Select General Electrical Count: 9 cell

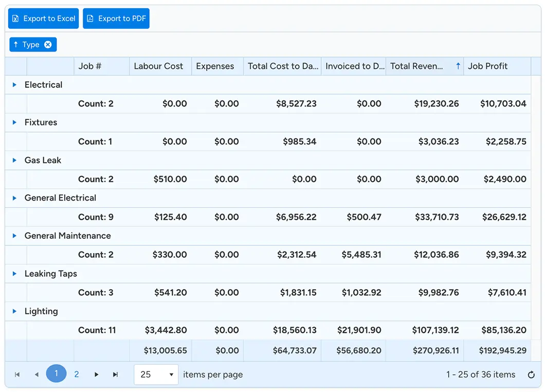96,217
